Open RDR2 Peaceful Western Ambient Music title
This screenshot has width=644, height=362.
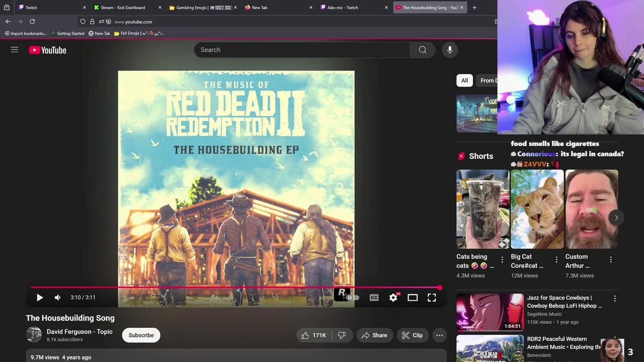pos(563,343)
